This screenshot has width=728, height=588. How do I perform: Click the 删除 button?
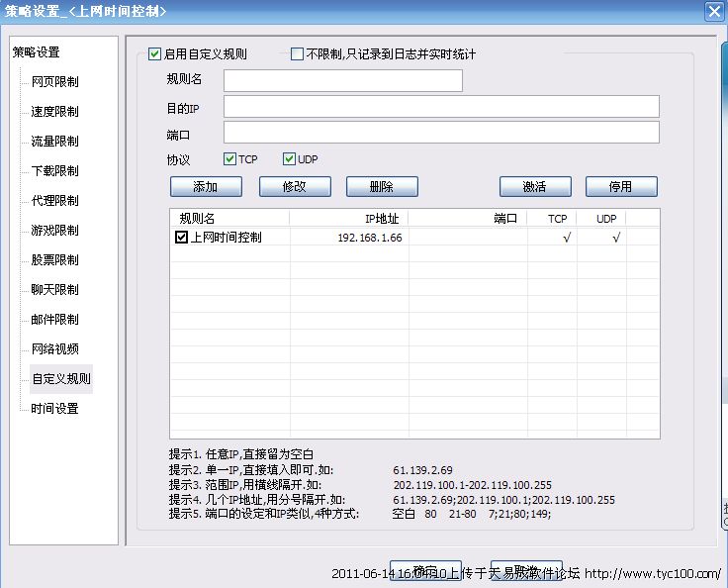[x=382, y=186]
